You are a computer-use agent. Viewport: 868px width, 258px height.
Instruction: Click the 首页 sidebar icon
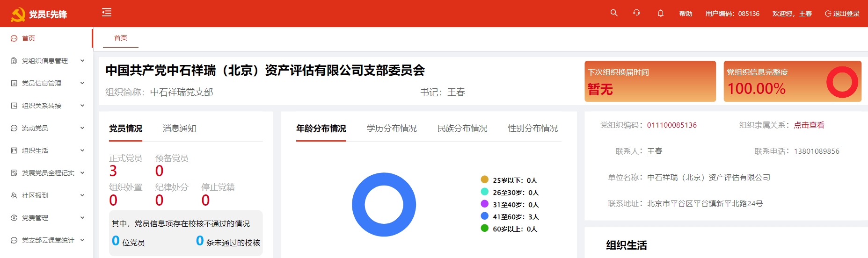coord(14,38)
